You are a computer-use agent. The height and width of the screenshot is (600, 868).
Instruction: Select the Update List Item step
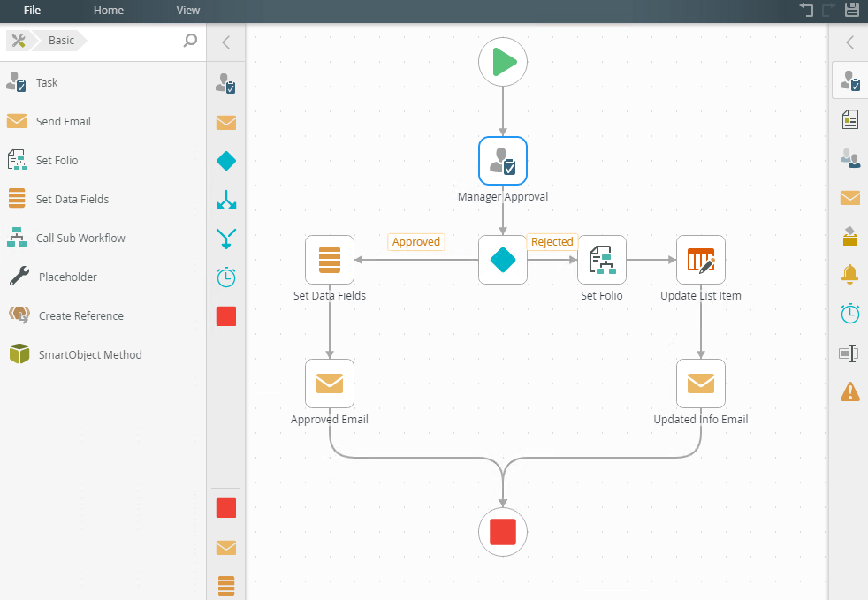coord(701,260)
